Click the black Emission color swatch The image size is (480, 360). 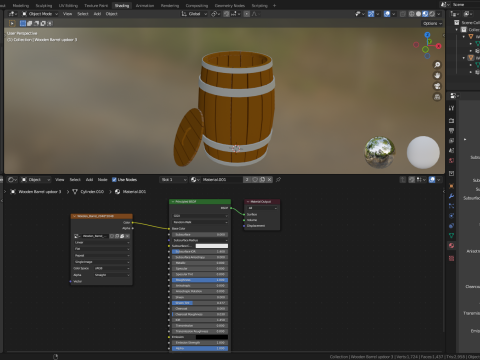tap(212, 337)
